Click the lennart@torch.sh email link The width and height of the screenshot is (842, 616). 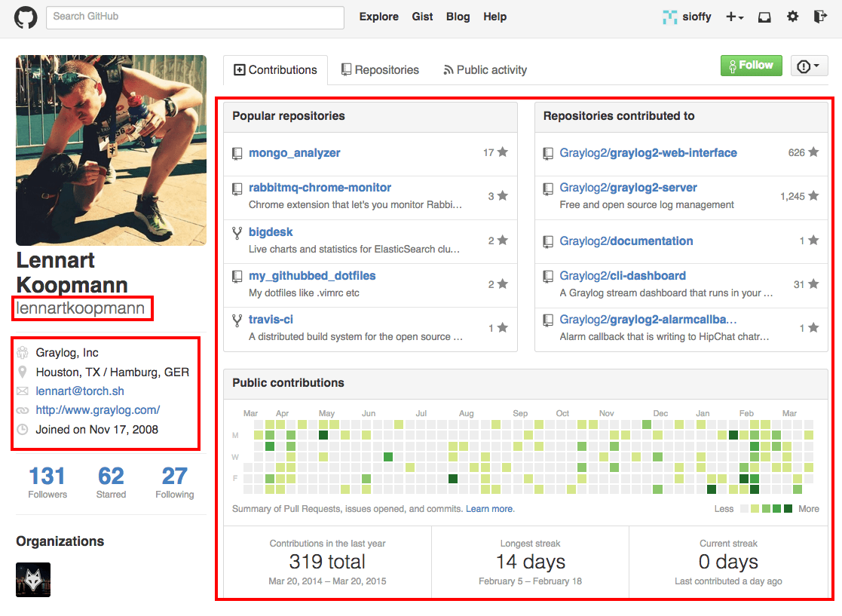(80, 391)
